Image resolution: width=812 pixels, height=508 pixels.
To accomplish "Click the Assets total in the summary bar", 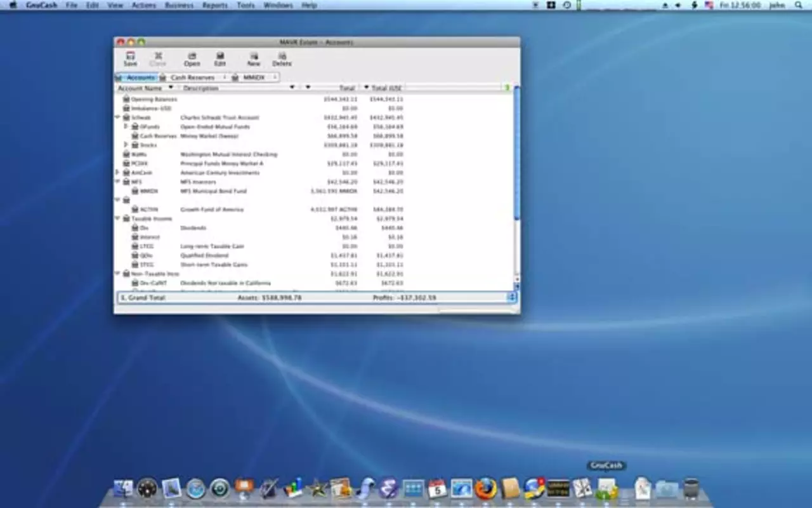I will coord(270,297).
